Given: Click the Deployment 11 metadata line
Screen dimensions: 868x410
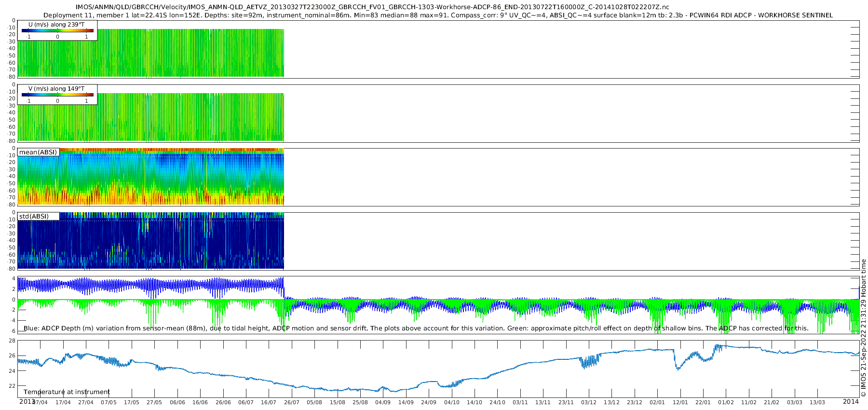Looking at the screenshot, I should (438, 15).
